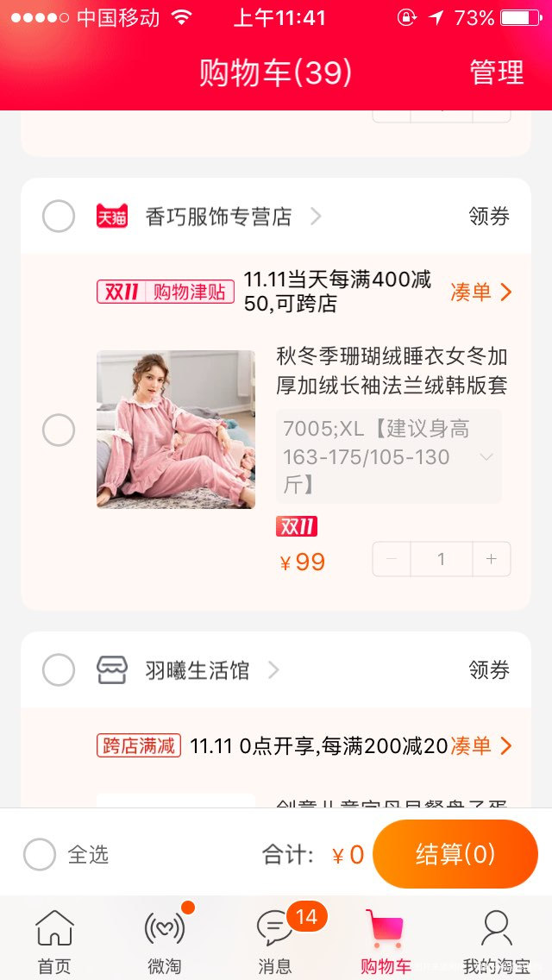Increase quantity with the plus stepper
Image resolution: width=552 pixels, height=980 pixels.
492,559
